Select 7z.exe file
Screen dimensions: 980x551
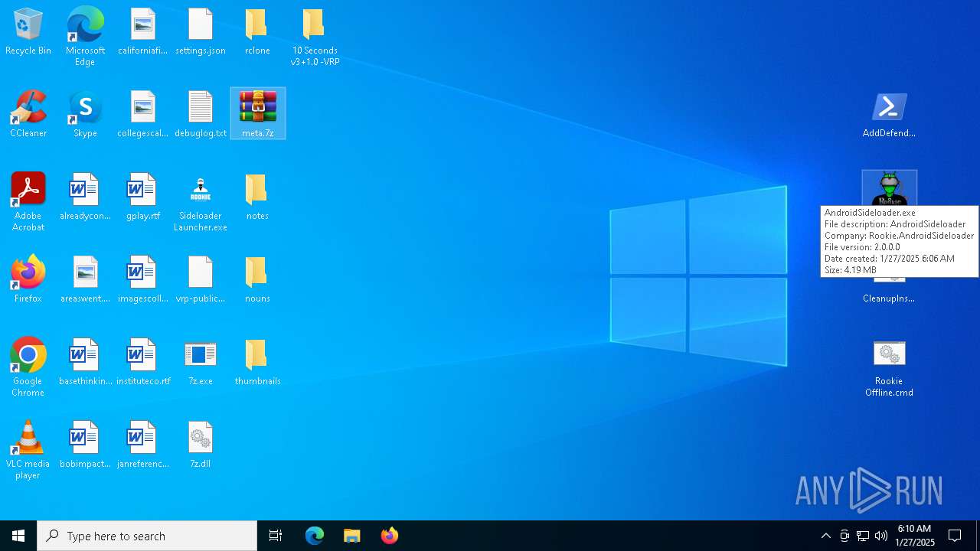[201, 363]
